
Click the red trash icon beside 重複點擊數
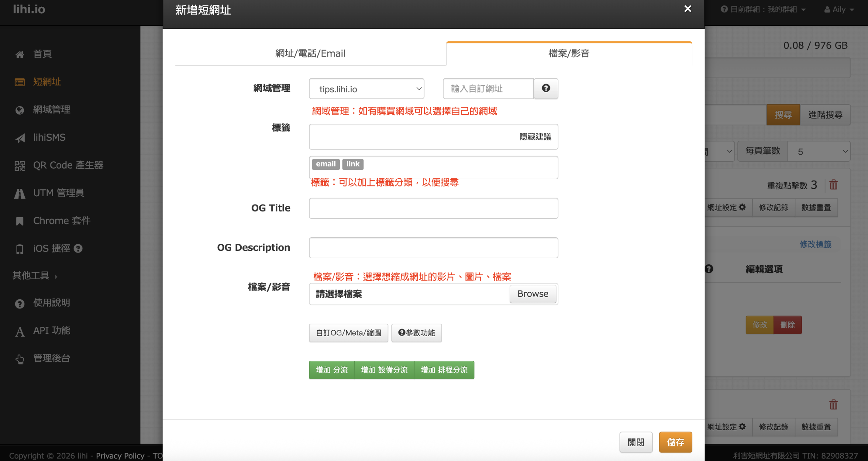point(833,185)
